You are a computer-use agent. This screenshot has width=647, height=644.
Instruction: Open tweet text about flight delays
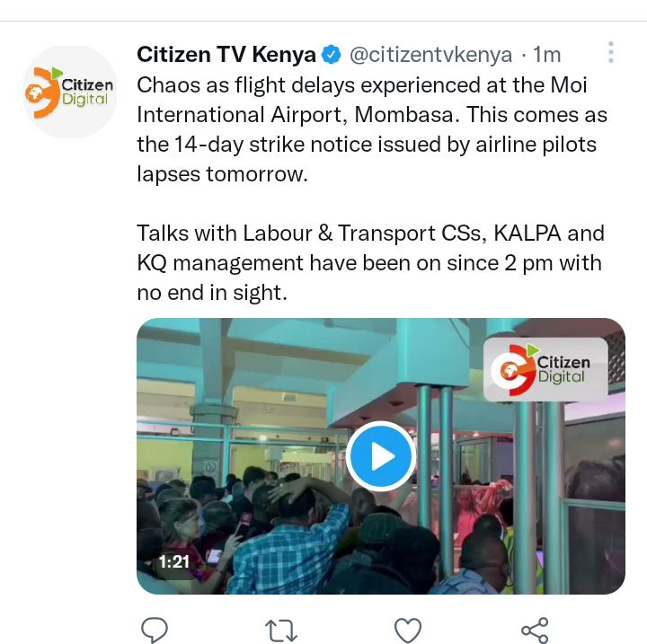click(372, 129)
